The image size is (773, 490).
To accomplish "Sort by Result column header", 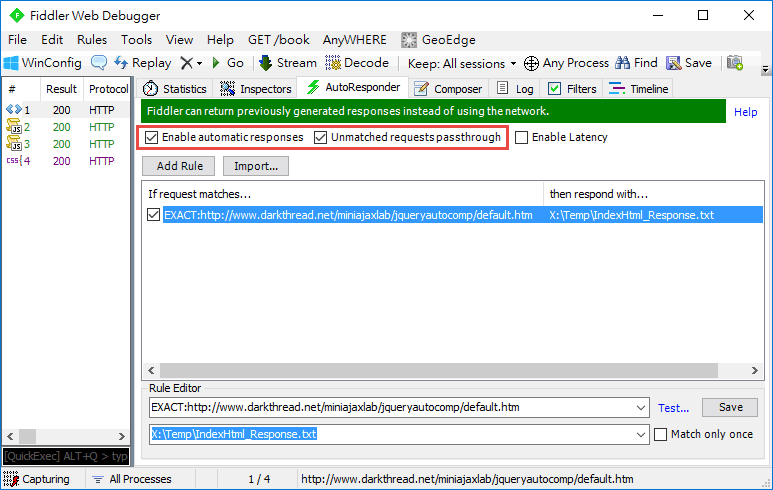I will click(x=62, y=89).
